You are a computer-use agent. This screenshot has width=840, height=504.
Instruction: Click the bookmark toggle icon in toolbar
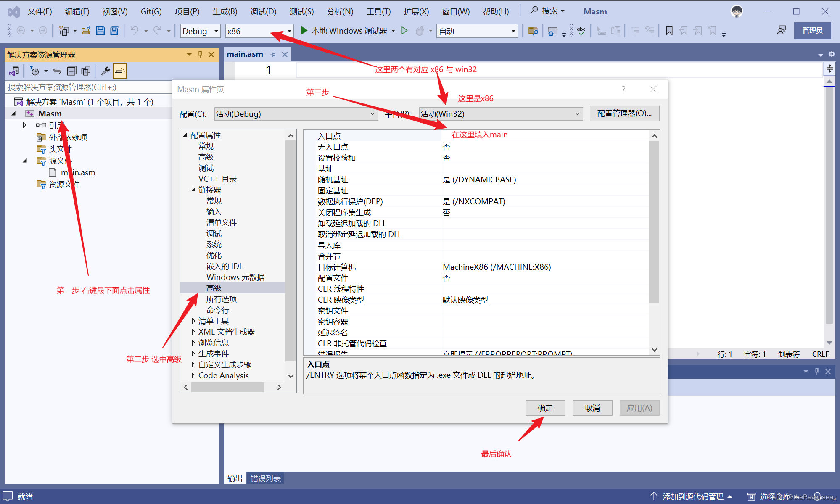click(669, 31)
